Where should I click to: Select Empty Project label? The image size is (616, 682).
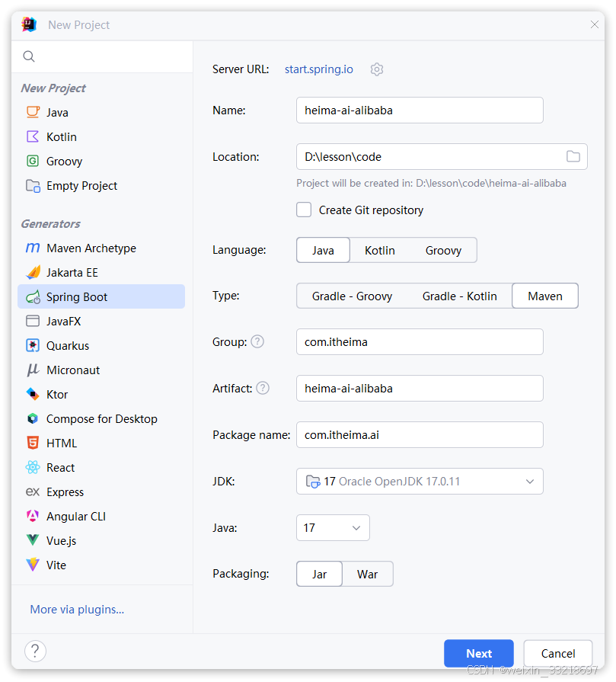tap(81, 186)
